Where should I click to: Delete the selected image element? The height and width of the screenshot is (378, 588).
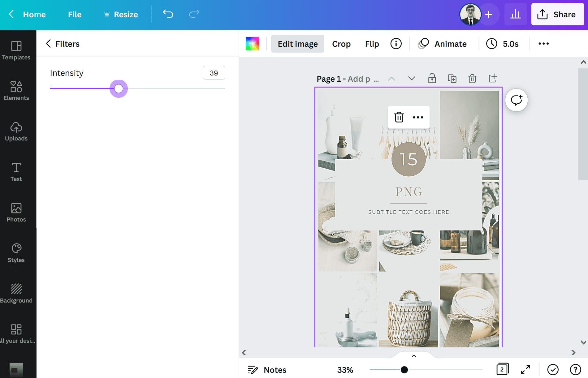pos(399,117)
